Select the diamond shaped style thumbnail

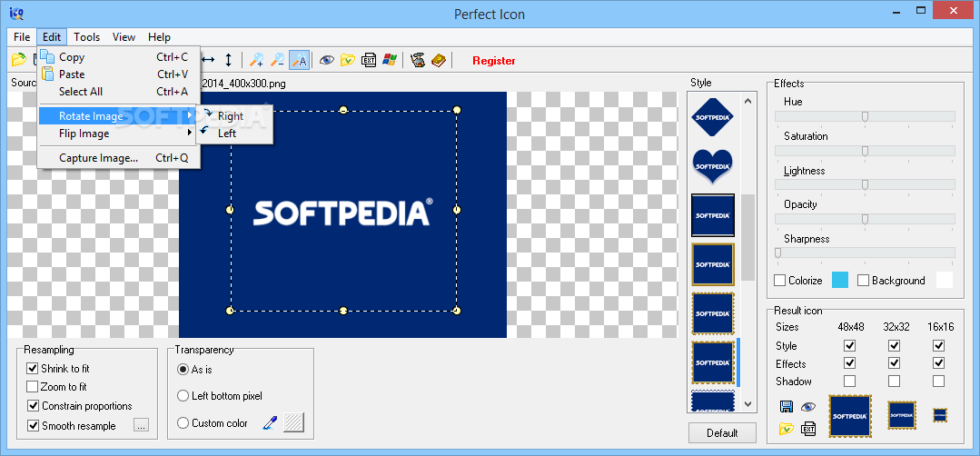tap(713, 117)
